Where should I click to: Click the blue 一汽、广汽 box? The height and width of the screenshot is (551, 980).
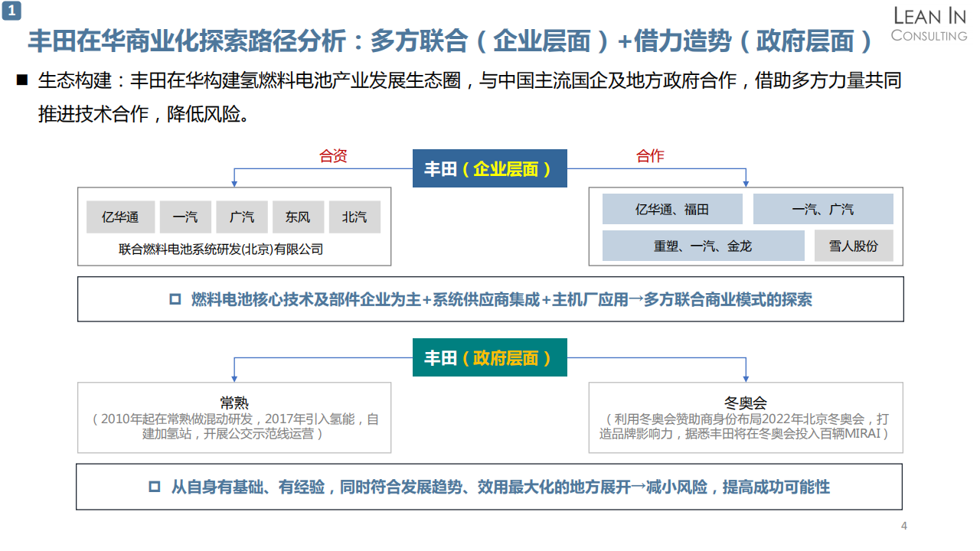coord(823,209)
